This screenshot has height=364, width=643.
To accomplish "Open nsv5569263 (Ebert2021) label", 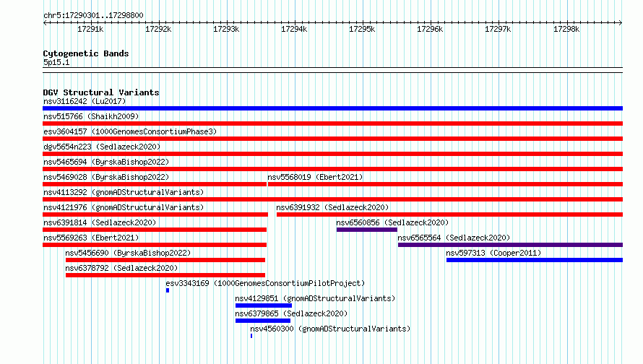I will coord(91,238).
